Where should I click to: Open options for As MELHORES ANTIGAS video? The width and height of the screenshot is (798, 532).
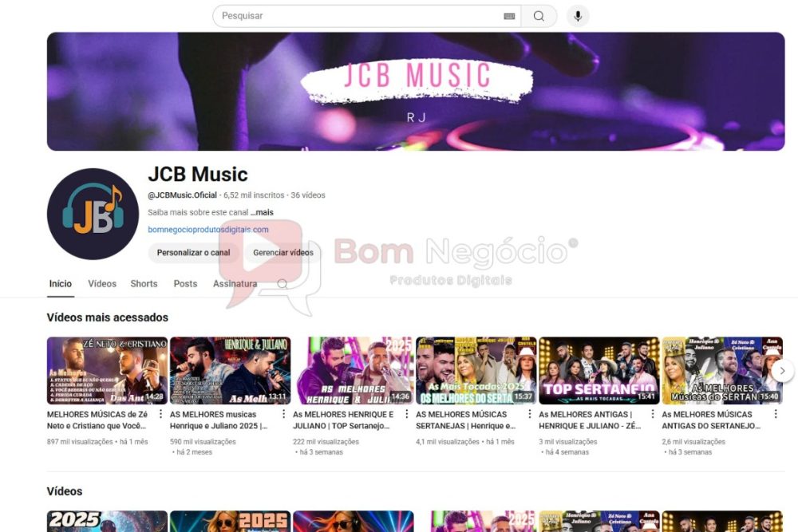pyautogui.click(x=653, y=414)
